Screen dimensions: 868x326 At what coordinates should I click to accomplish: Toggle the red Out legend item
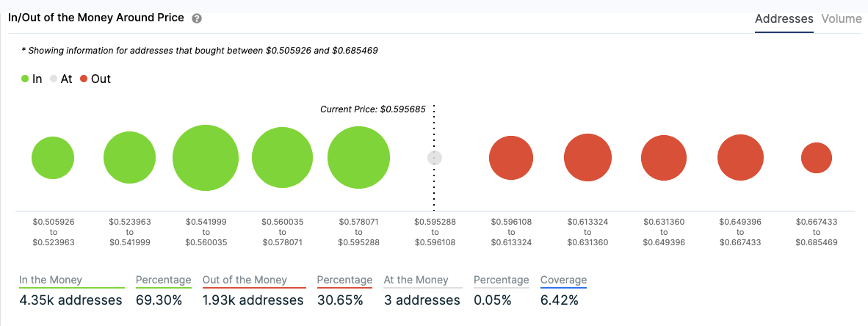[x=95, y=79]
